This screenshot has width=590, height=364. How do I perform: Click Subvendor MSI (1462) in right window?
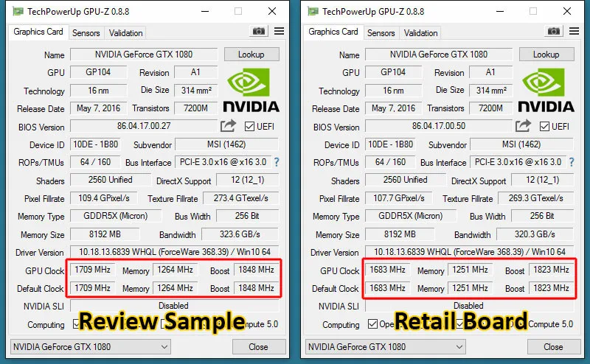521,144
